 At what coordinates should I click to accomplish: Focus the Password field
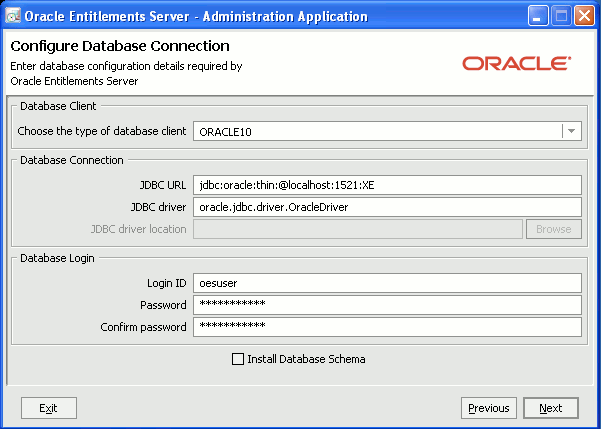click(387, 304)
